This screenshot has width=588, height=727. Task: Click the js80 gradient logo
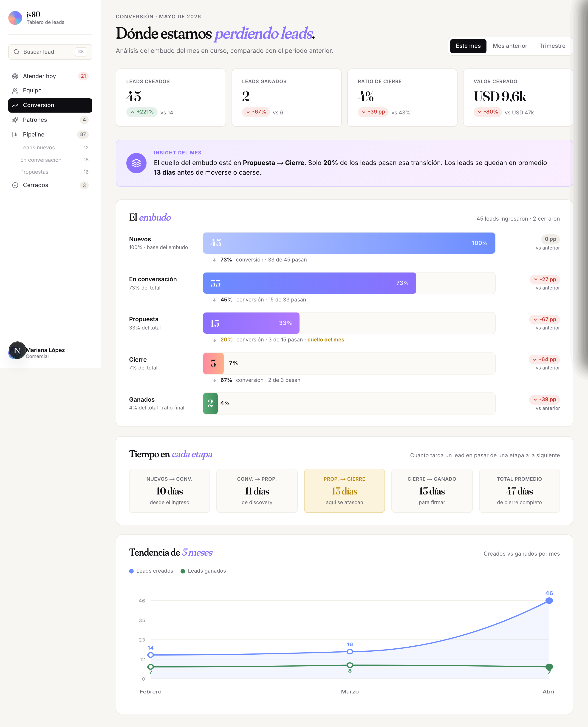(x=15, y=18)
